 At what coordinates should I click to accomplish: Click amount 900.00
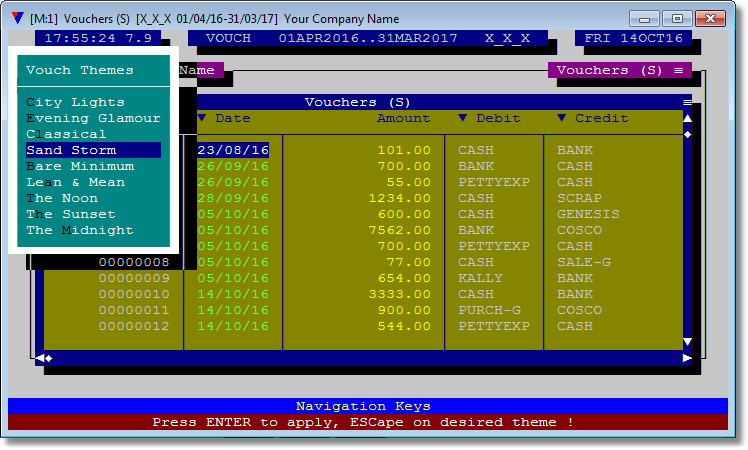[404, 310]
